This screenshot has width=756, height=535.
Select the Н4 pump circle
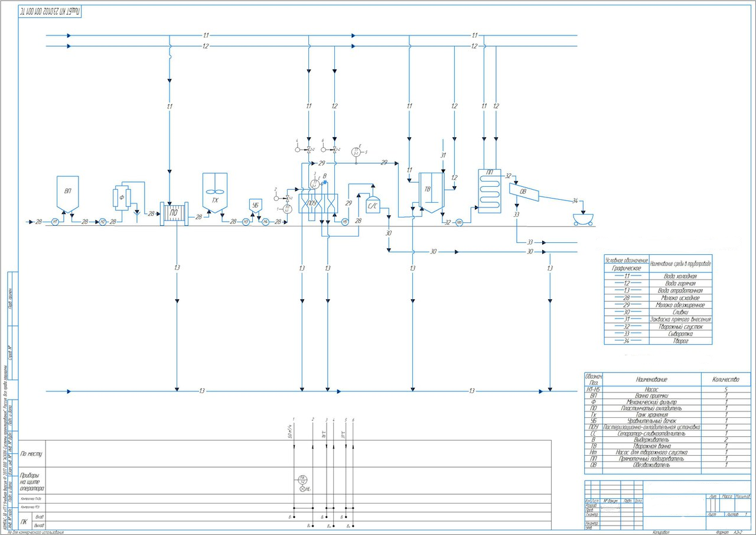[265, 222]
